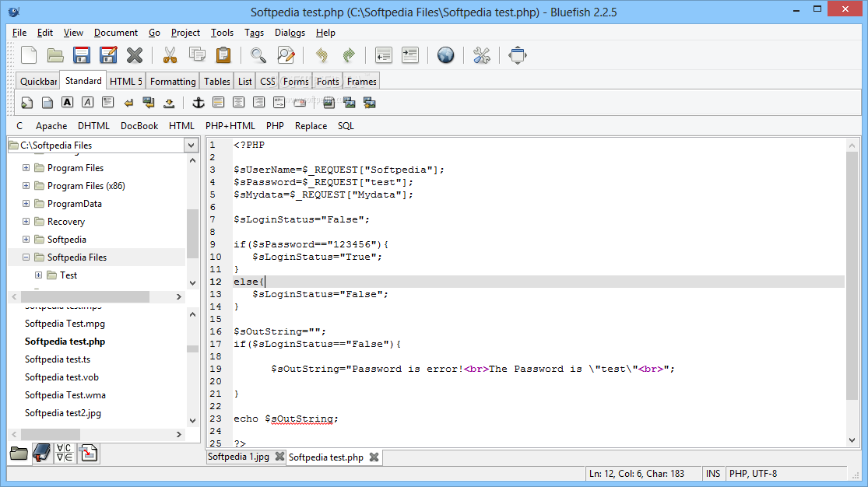Image resolution: width=868 pixels, height=487 pixels.
Task: Switch to the CSS toolbar tab
Action: point(267,82)
